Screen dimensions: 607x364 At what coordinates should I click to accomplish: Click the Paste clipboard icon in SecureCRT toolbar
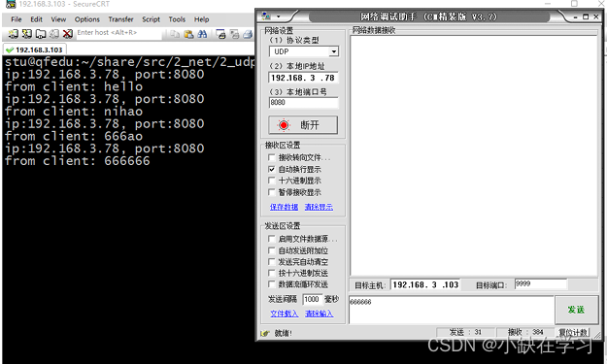pyautogui.click(x=188, y=34)
